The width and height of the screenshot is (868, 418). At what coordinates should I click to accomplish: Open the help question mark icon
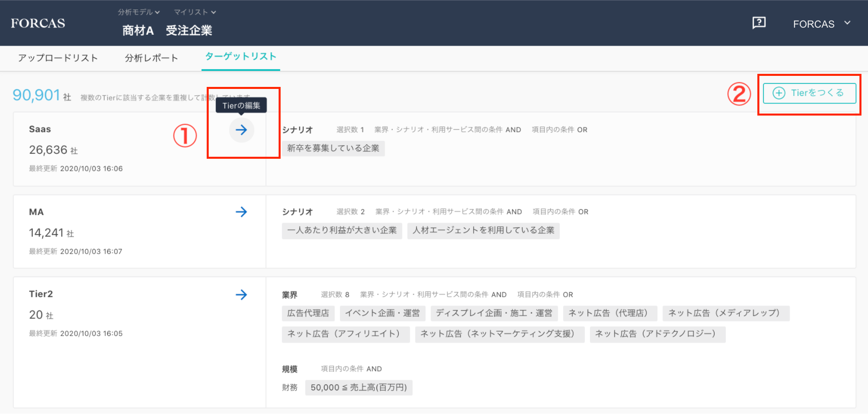tap(758, 23)
